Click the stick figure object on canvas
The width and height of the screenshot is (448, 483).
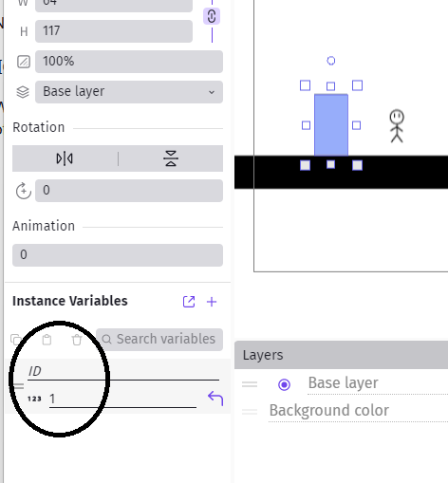(x=397, y=126)
